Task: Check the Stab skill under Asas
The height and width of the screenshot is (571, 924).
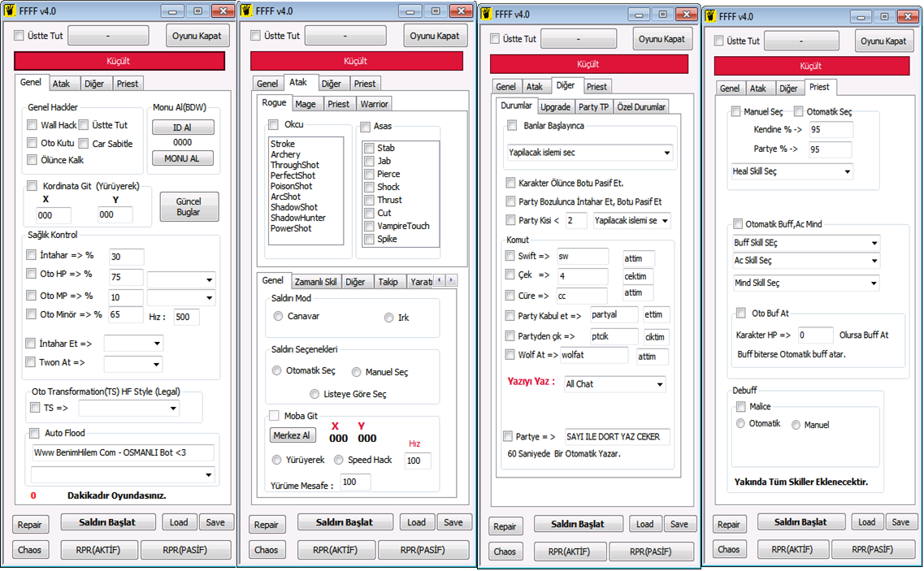Action: [x=370, y=148]
